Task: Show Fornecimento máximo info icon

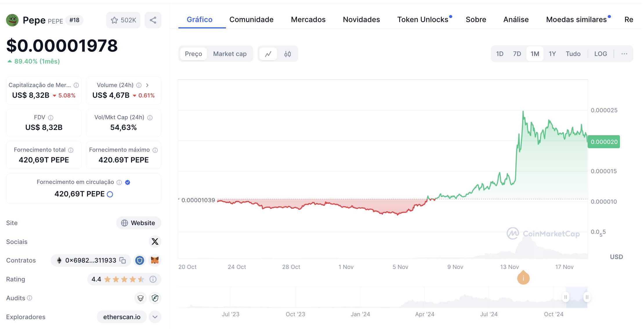Action: pos(155,150)
